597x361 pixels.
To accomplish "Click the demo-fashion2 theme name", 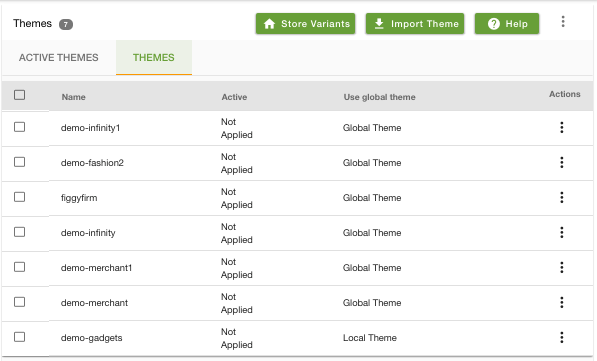I will coord(92,163).
